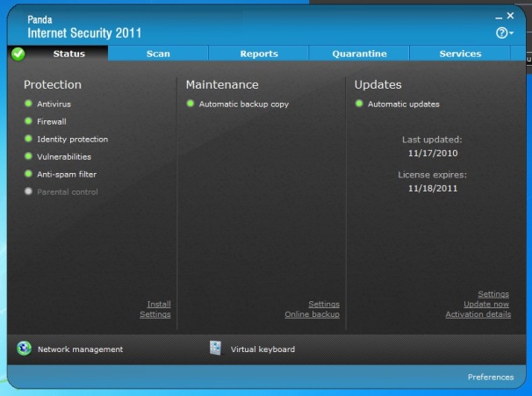Click the Anti-spam filter status dot
The width and height of the screenshot is (532, 396).
pos(28,174)
